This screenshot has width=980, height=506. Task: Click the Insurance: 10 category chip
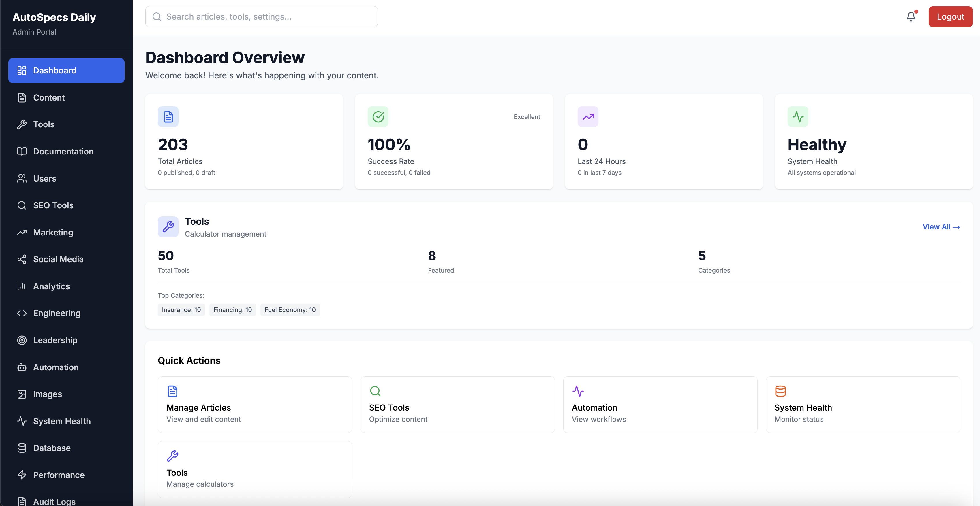(181, 309)
